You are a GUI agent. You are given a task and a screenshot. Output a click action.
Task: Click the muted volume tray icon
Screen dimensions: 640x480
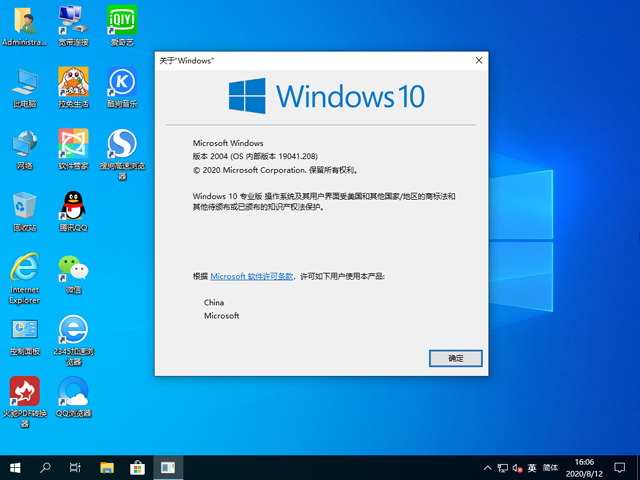pos(517,468)
